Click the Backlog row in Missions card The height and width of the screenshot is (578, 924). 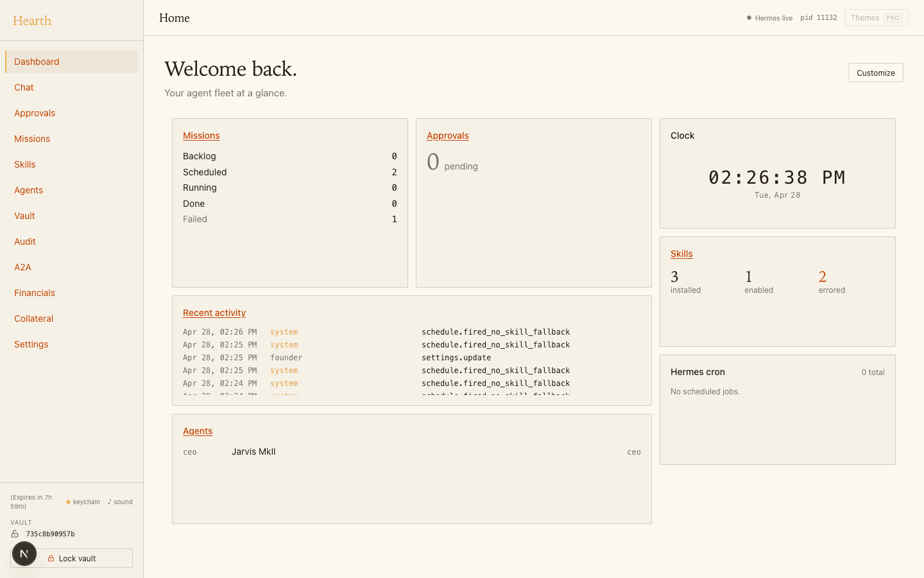(290, 156)
